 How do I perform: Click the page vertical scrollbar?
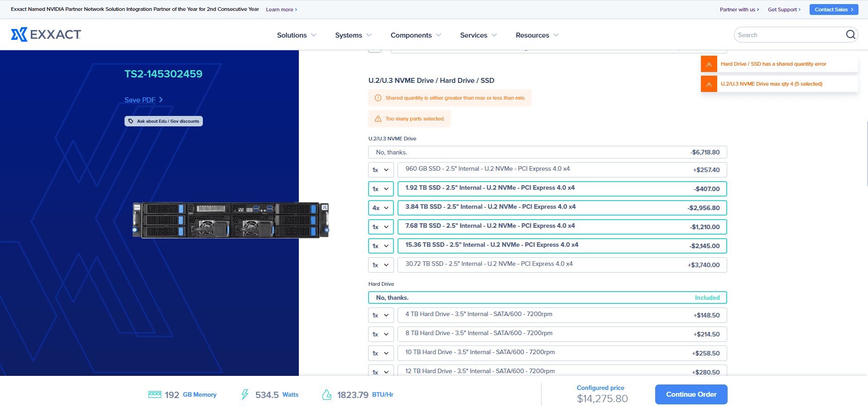(x=866, y=154)
